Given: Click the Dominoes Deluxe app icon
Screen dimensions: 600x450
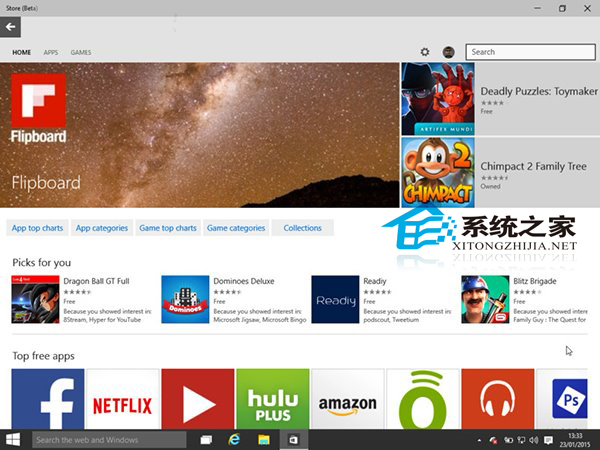Looking at the screenshot, I should tap(185, 300).
